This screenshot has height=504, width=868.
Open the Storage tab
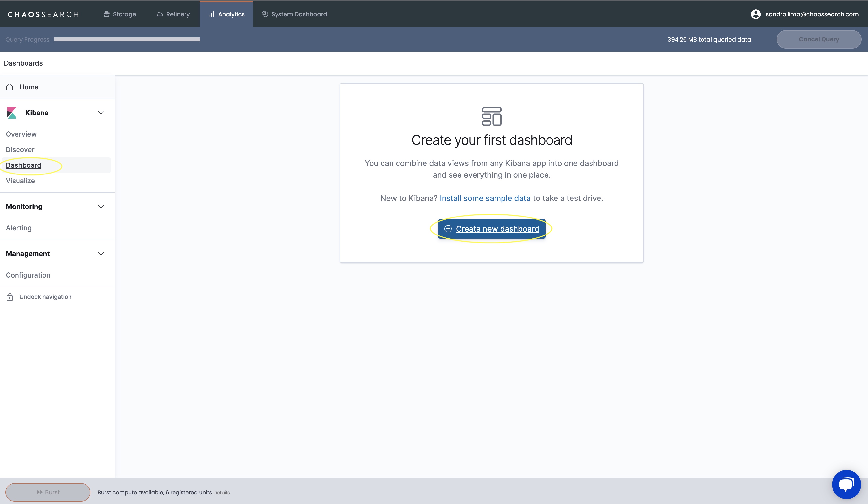[120, 14]
